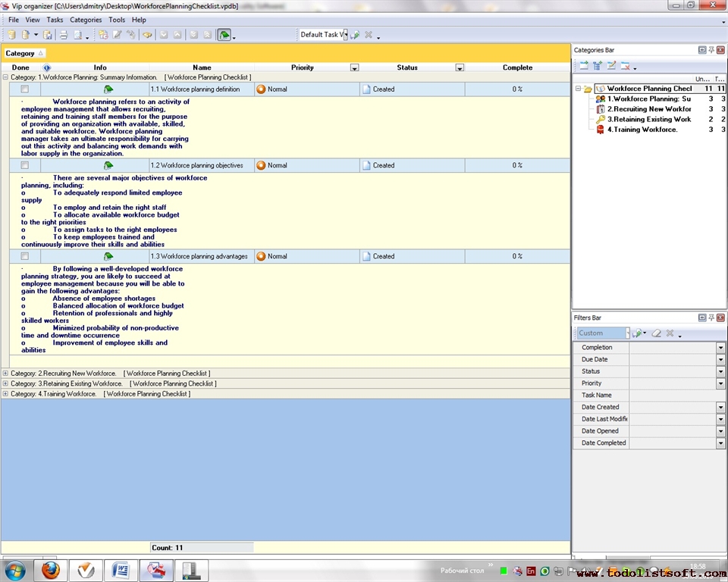Check Done box for Workforce planning definition
Image resolution: width=728 pixels, height=582 pixels.
pyautogui.click(x=25, y=89)
